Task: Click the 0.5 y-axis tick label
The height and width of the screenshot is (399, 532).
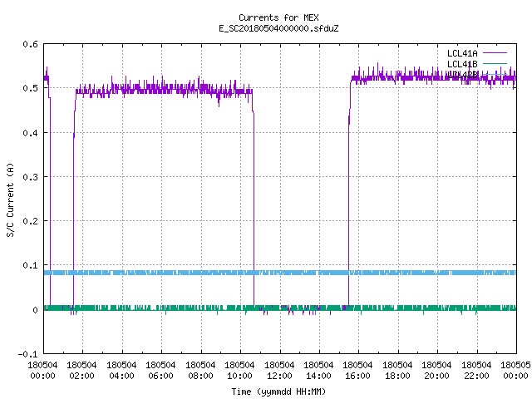Action: (x=30, y=88)
